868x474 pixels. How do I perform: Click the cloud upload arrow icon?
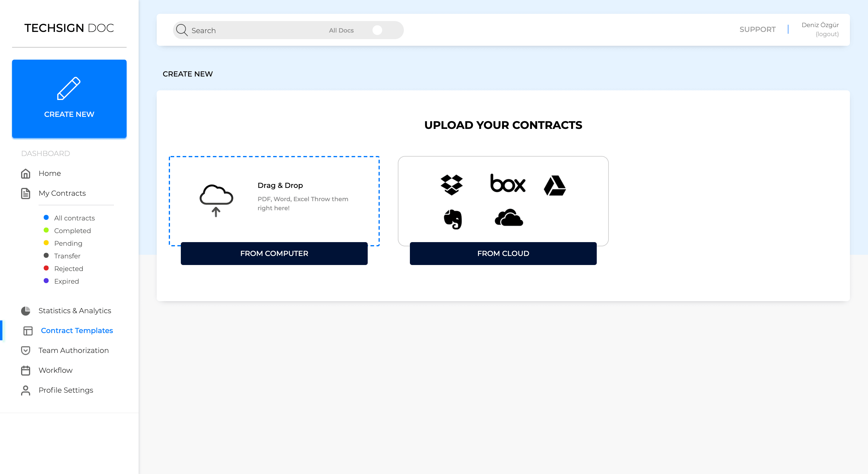(x=216, y=201)
